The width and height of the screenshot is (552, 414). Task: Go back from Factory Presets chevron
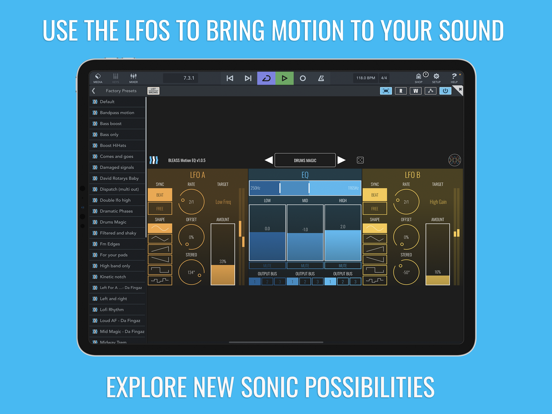point(94,91)
